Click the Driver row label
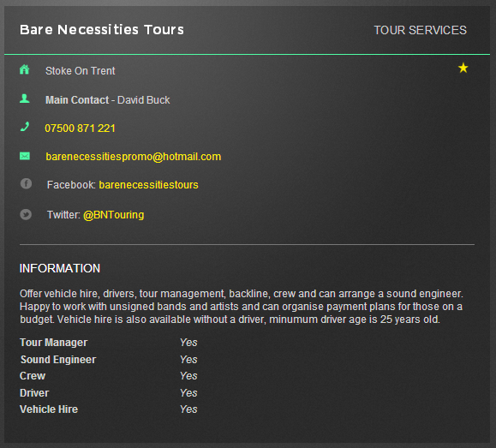 tap(34, 393)
